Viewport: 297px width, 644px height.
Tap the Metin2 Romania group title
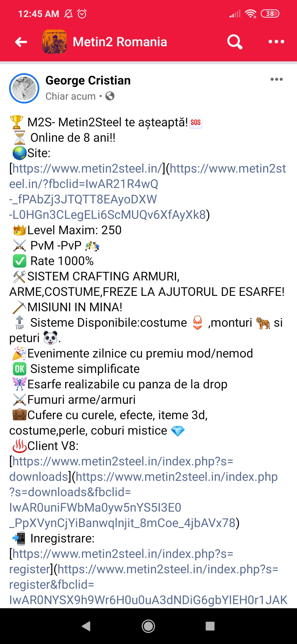pyautogui.click(x=120, y=42)
